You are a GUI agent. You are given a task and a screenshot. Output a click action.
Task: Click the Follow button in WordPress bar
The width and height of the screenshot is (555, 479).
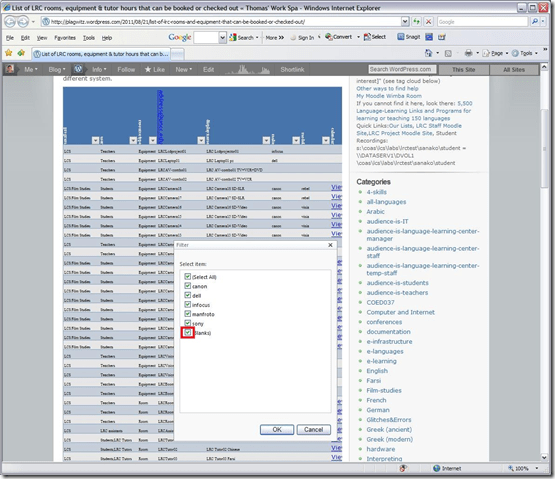point(126,69)
